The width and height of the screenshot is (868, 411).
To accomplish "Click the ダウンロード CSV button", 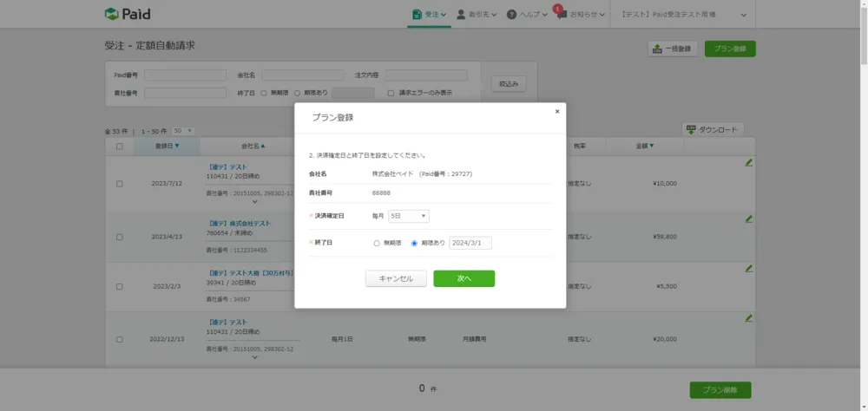I will point(713,129).
